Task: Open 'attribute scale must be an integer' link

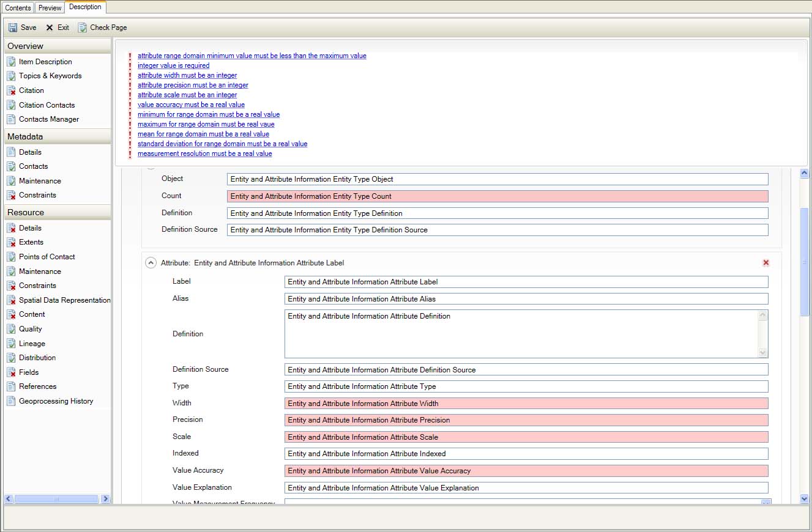Action: (187, 95)
